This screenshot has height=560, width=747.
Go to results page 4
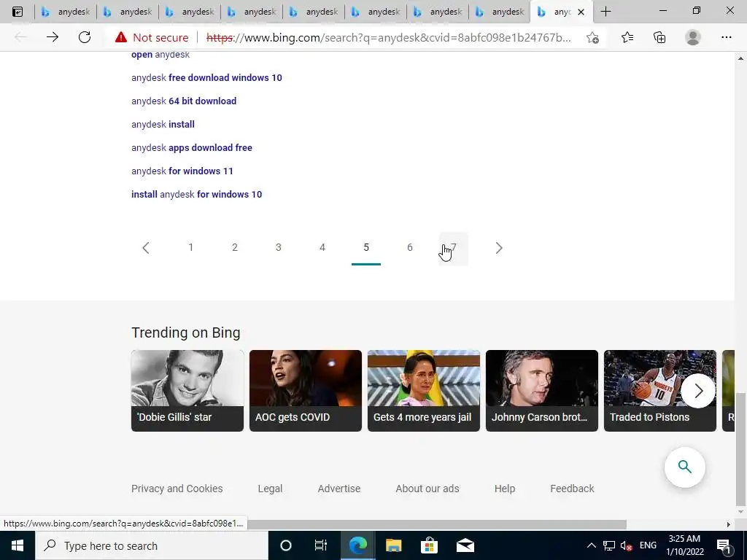(x=322, y=248)
